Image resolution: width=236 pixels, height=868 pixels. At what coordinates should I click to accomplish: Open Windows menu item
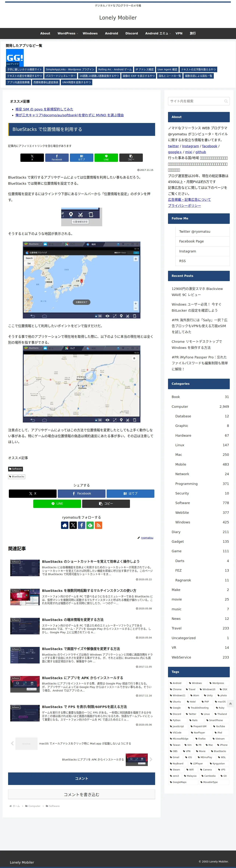point(90,33)
